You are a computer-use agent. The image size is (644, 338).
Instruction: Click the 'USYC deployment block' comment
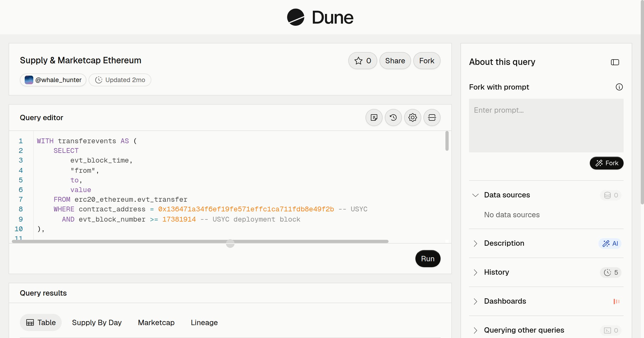pyautogui.click(x=256, y=219)
